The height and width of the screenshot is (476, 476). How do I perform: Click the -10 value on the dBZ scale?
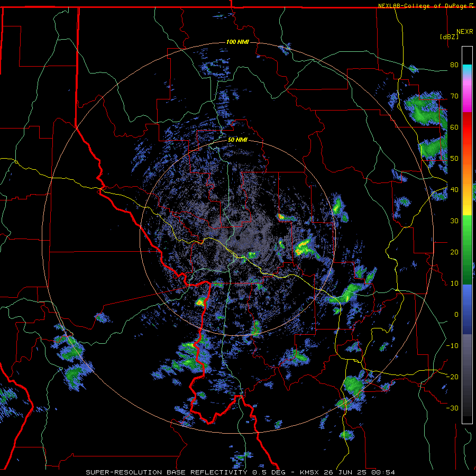pyautogui.click(x=452, y=345)
